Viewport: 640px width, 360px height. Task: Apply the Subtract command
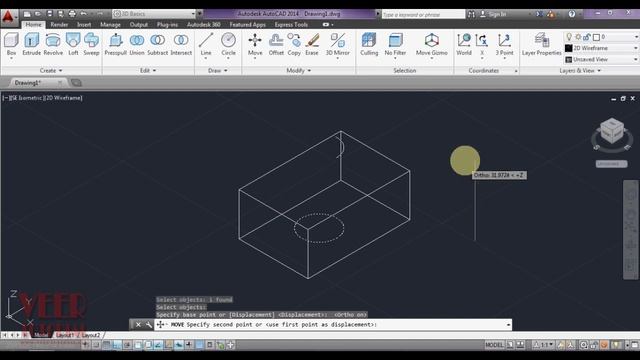pos(158,44)
